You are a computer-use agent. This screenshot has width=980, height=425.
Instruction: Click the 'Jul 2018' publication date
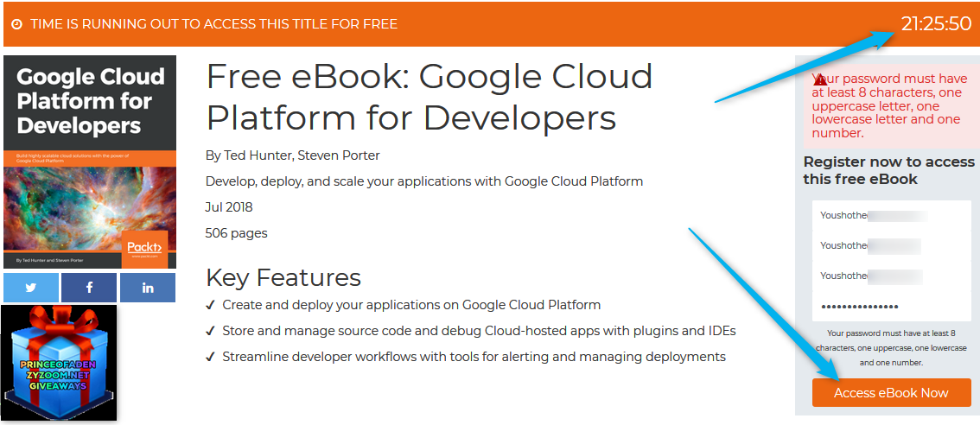pyautogui.click(x=229, y=207)
